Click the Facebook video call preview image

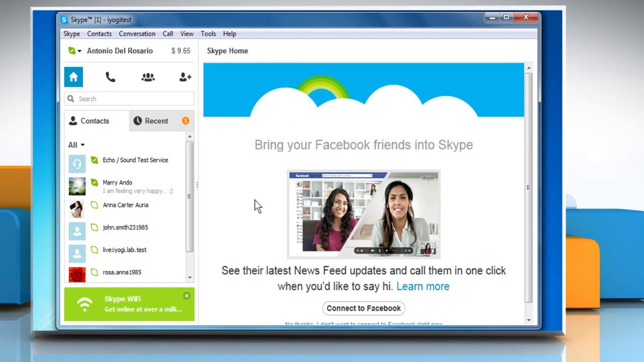(x=364, y=214)
